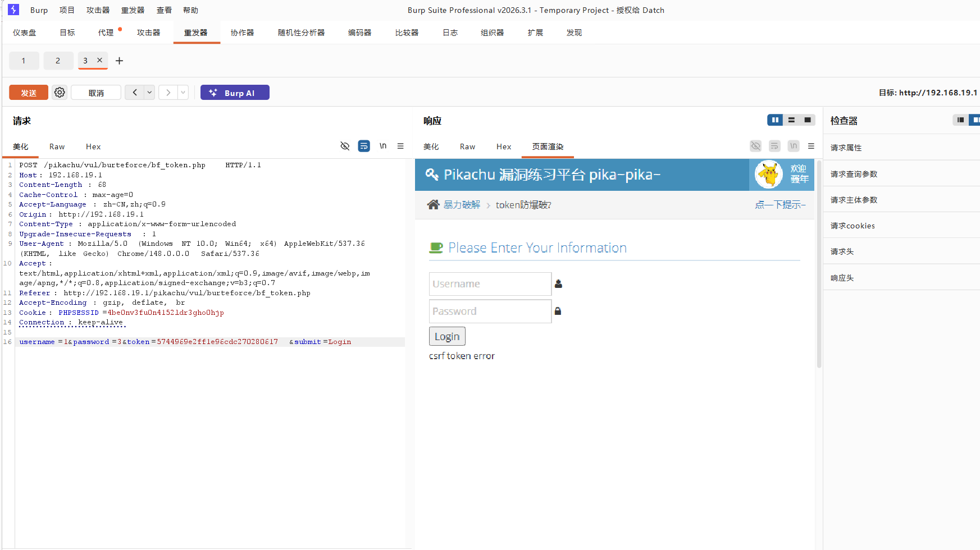The height and width of the screenshot is (550, 980).
Task: Open response panel hamburger options menu
Action: (811, 146)
